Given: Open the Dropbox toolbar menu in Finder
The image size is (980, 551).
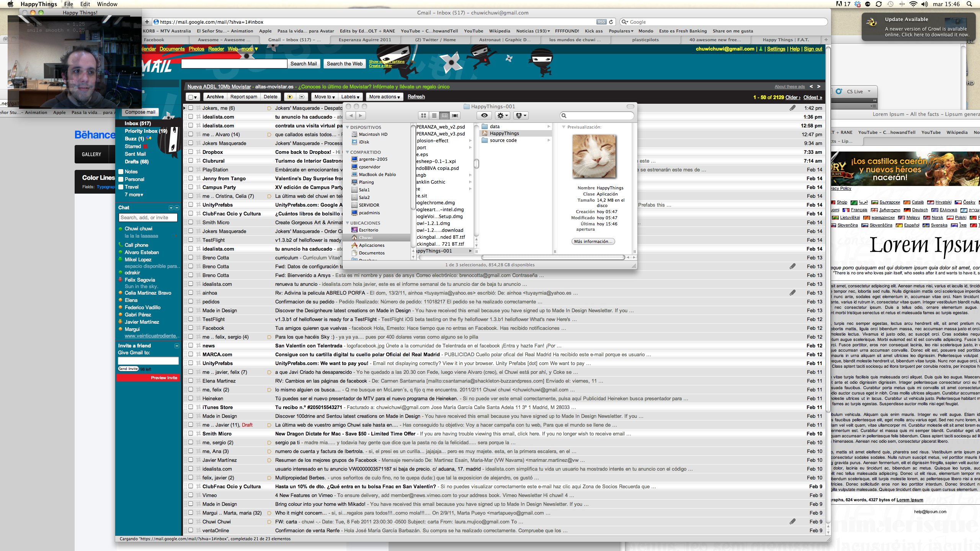Looking at the screenshot, I should coord(521,115).
